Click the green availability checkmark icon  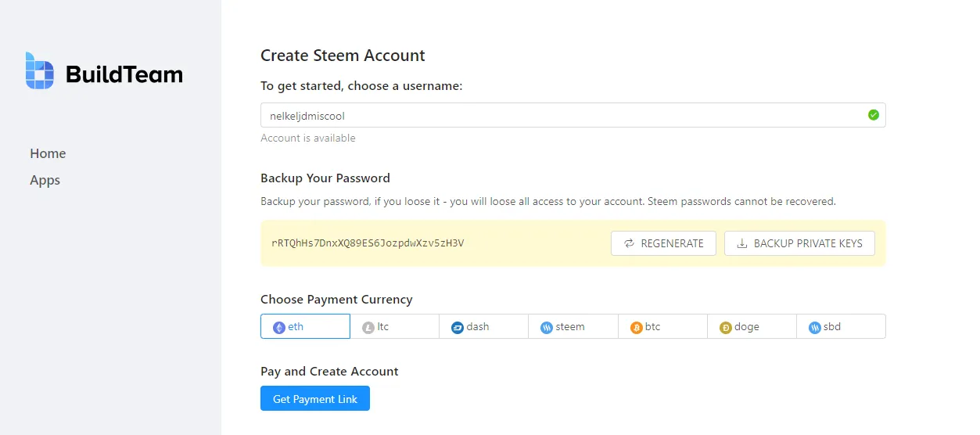[873, 115]
